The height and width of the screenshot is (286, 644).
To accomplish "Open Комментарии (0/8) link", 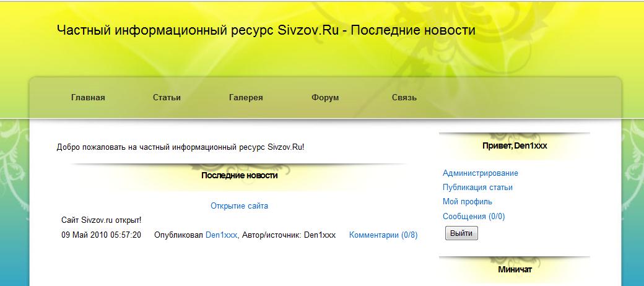I will tap(383, 235).
